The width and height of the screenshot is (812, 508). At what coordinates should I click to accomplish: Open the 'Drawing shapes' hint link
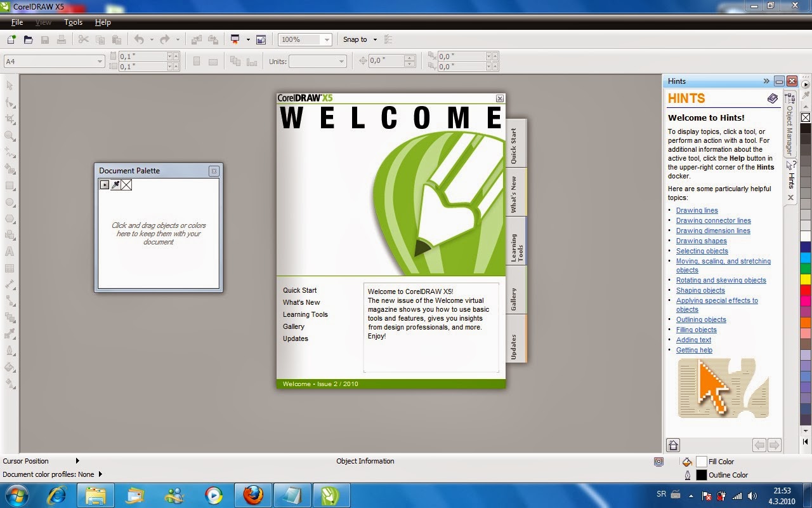tap(702, 241)
